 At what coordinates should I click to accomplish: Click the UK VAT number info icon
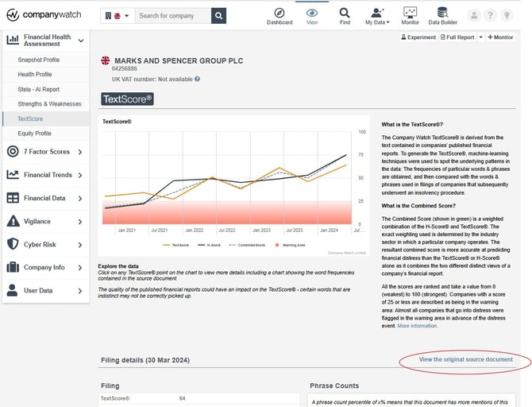coord(197,79)
